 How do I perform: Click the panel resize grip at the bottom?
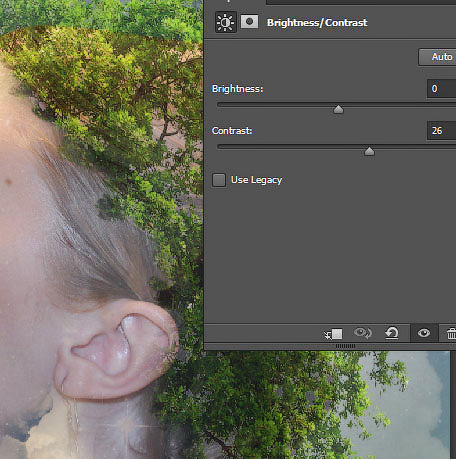coord(345,346)
